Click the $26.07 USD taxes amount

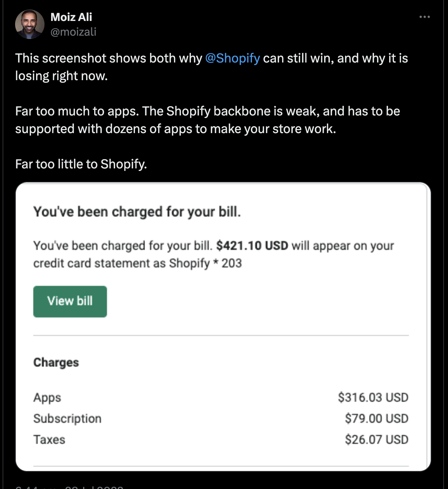[x=376, y=439]
